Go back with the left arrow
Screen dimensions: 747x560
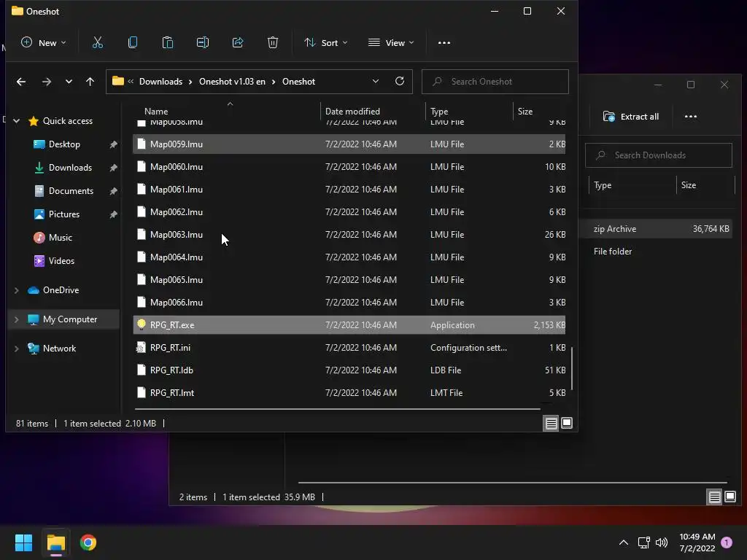[x=21, y=82]
